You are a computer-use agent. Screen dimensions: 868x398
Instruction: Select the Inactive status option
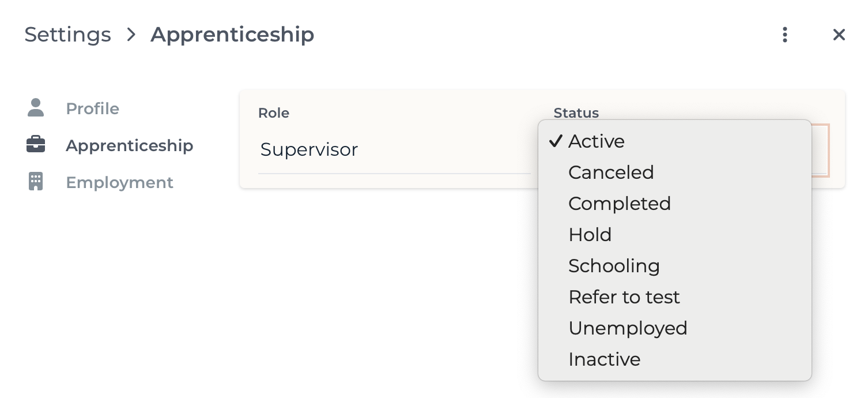(605, 359)
